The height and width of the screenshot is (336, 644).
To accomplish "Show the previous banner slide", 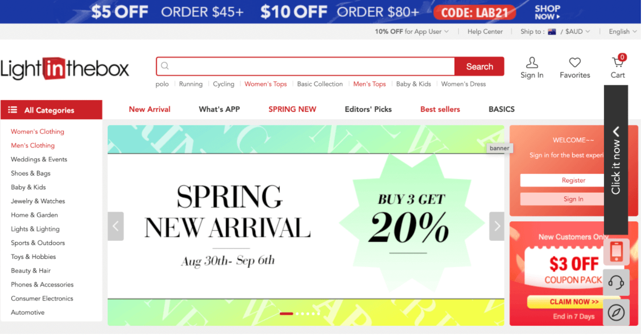I will pyautogui.click(x=116, y=227).
